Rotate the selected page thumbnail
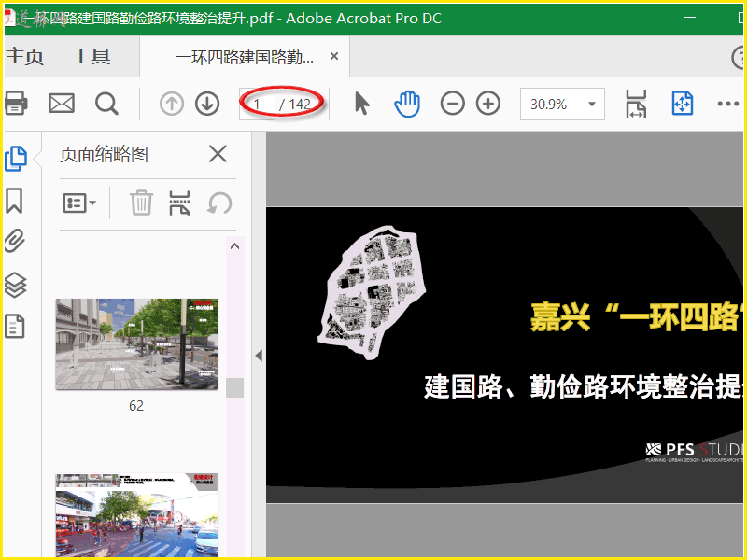The image size is (747, 560). click(219, 203)
